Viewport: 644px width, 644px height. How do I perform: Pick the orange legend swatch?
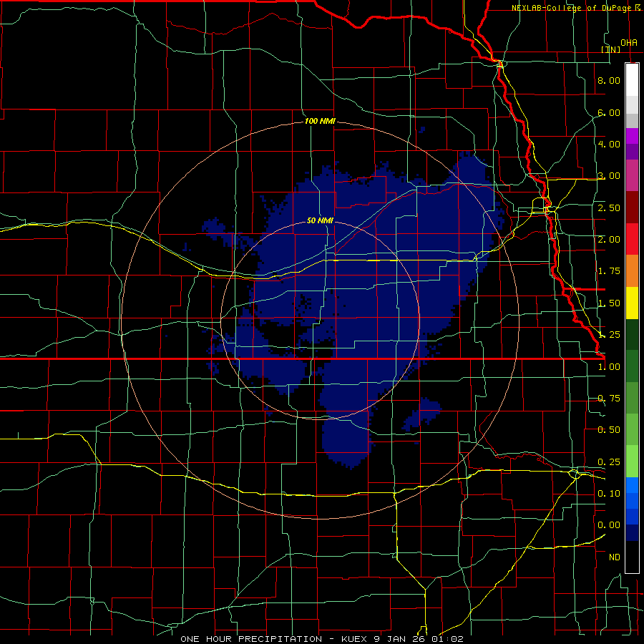pos(632,271)
